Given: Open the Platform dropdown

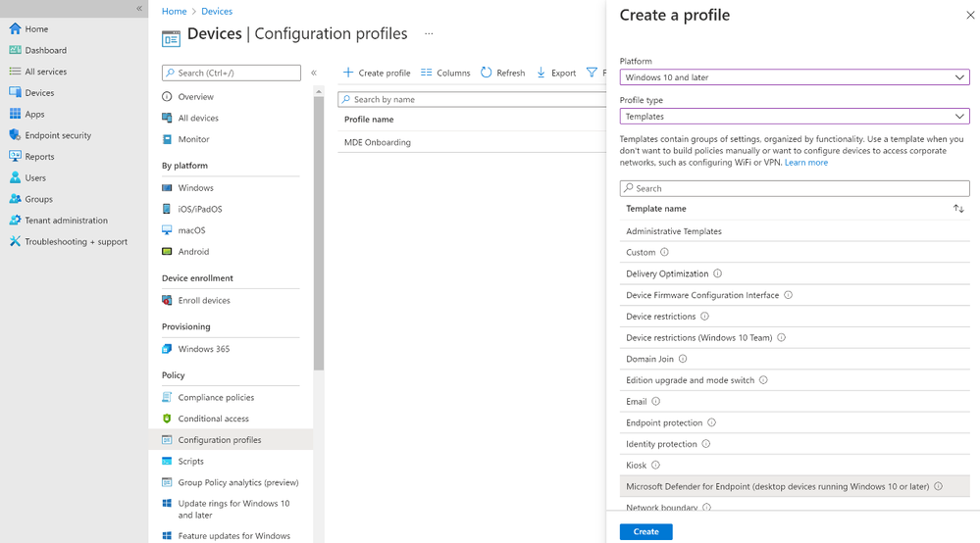Looking at the screenshot, I should pyautogui.click(x=795, y=77).
